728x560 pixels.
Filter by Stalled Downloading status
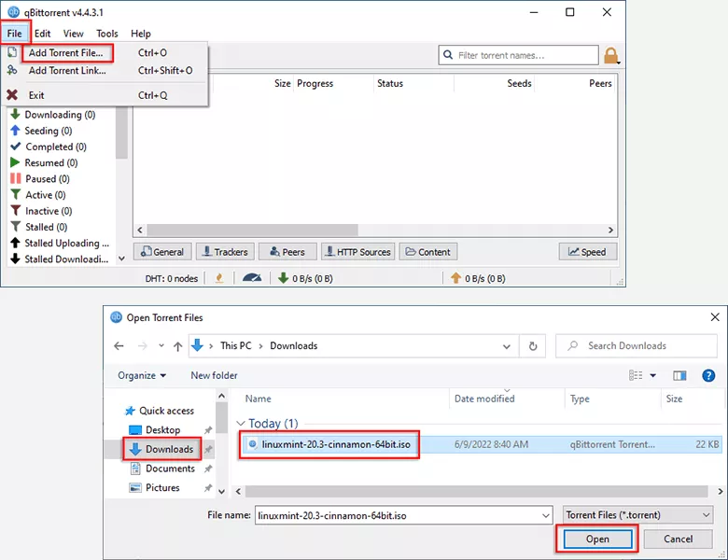(66, 259)
